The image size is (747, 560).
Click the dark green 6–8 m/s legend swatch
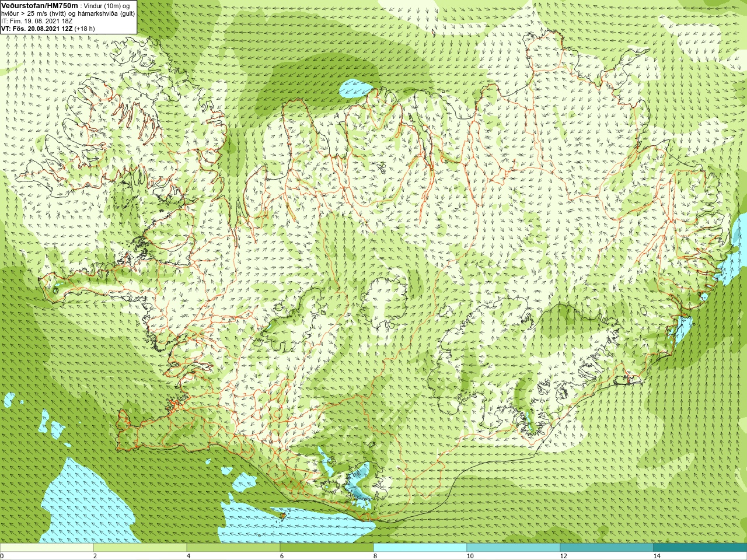[327, 548]
